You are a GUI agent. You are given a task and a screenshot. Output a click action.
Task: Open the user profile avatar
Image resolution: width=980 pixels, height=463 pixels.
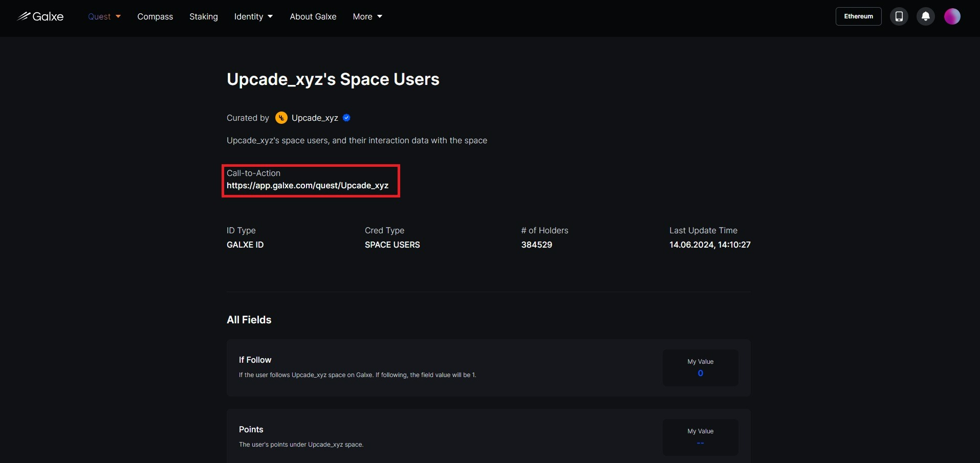952,16
